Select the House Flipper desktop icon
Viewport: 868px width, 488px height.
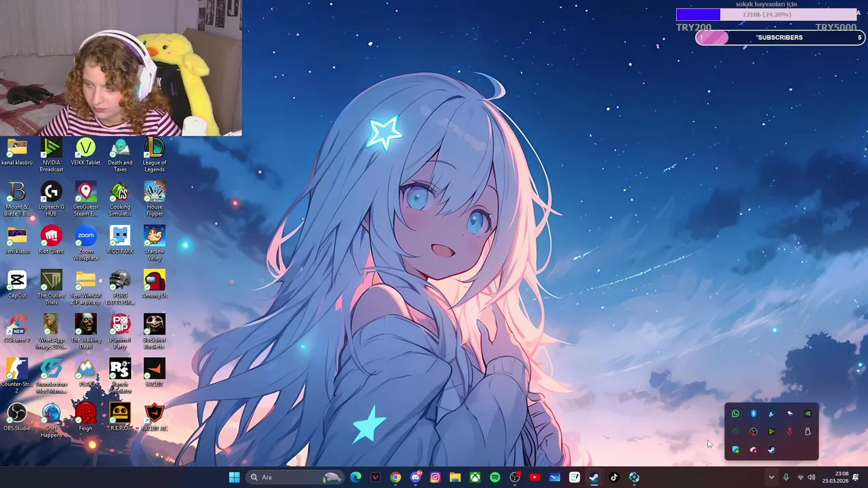point(155,199)
